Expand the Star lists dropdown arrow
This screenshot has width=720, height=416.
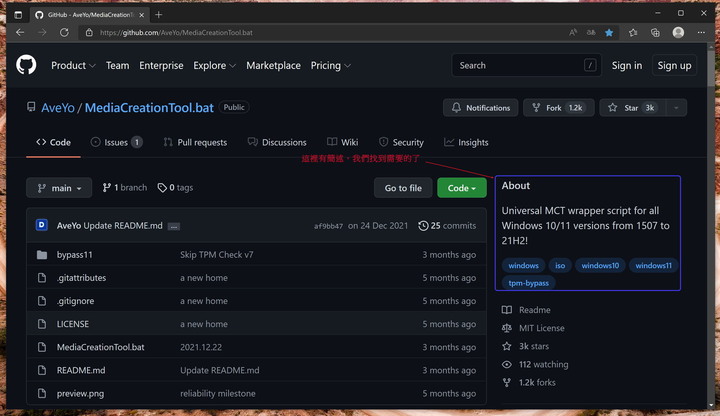click(x=676, y=108)
